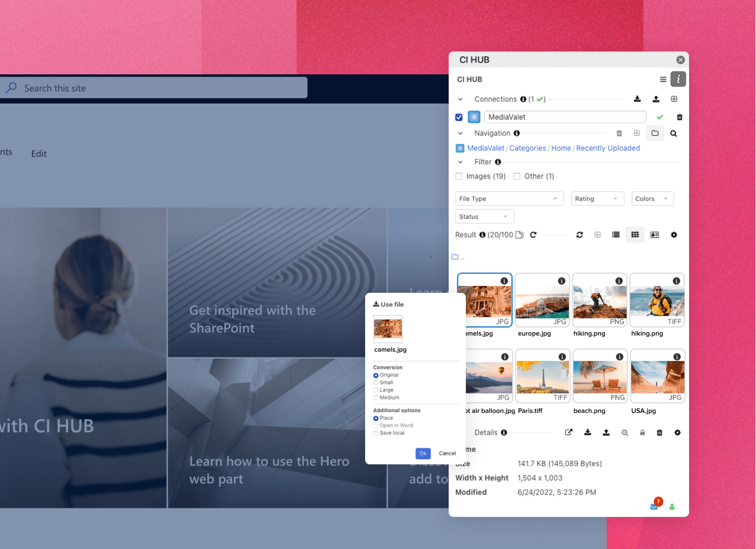Open the File Type dropdown

click(x=509, y=198)
